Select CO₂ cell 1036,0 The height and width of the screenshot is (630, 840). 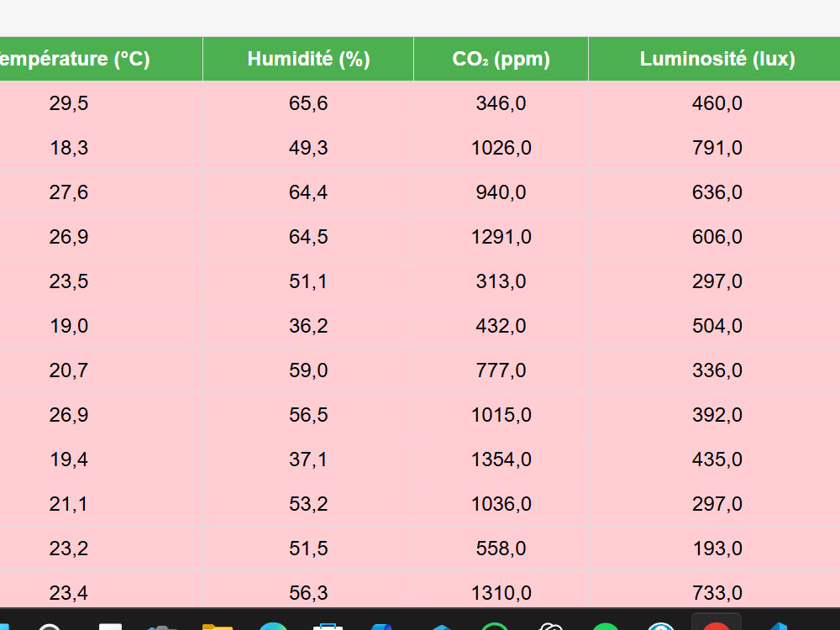501,503
